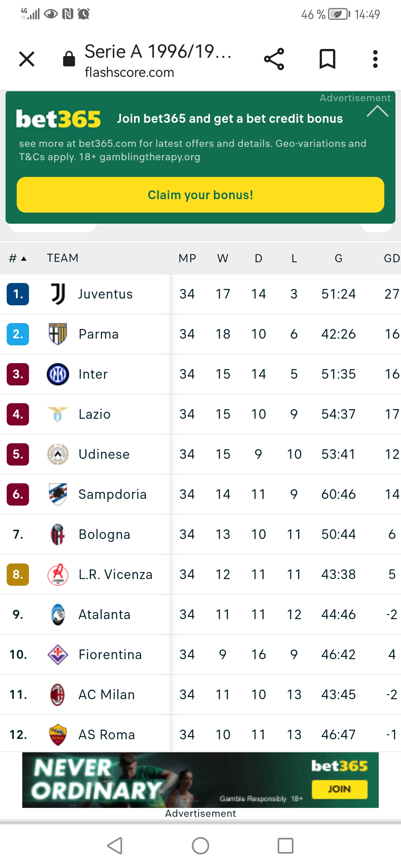401x868 pixels.
Task: Claim your bonus yellow button
Action: (x=200, y=195)
